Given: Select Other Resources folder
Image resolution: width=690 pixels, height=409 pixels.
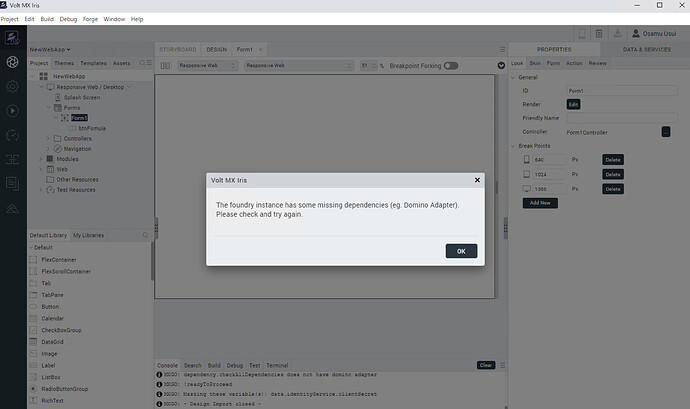Looking at the screenshot, I should (77, 180).
